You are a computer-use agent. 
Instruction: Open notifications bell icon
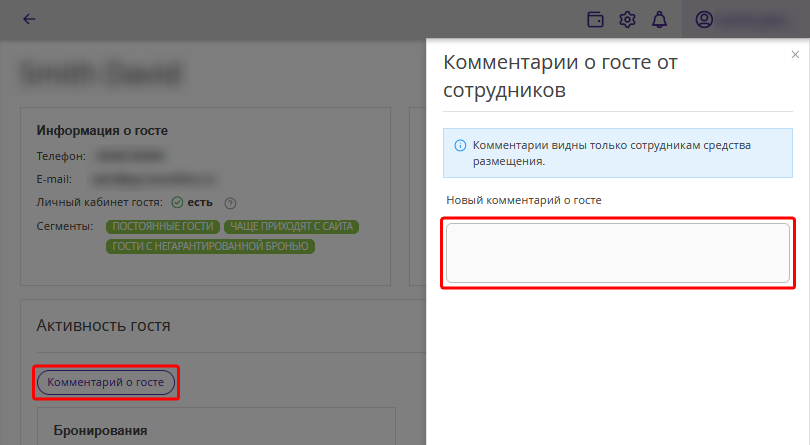[x=659, y=20]
